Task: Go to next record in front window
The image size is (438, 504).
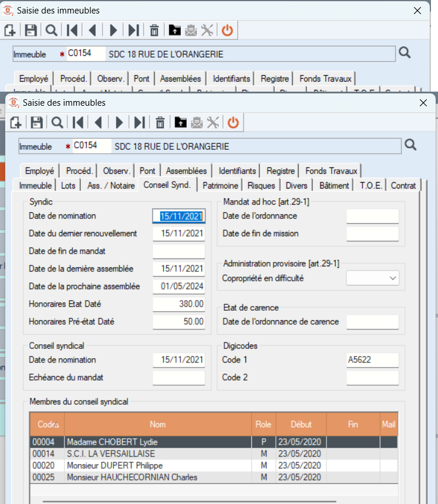Action: (x=119, y=123)
